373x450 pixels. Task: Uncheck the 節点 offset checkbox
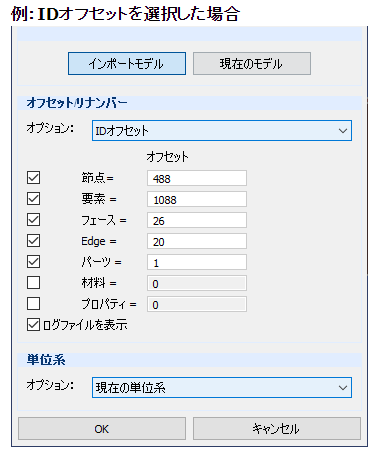pos(33,178)
